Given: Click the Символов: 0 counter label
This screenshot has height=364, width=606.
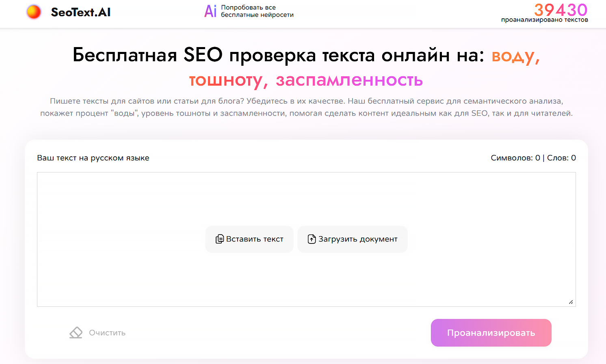Looking at the screenshot, I should tap(515, 157).
